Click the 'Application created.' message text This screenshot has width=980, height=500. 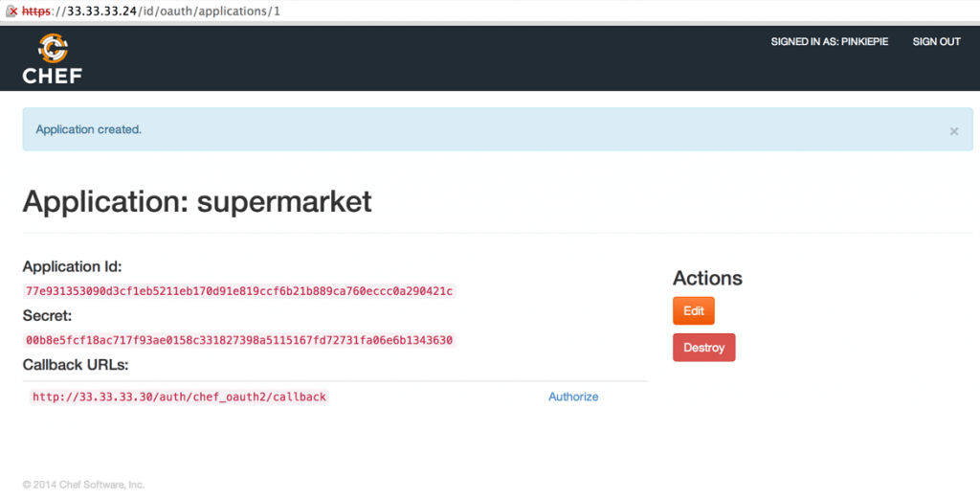coord(88,129)
